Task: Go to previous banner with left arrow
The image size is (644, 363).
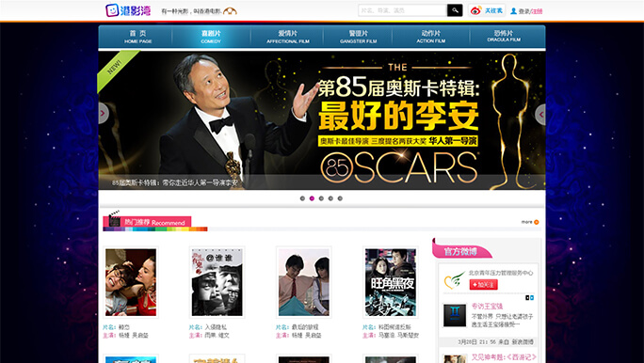Action: point(103,113)
